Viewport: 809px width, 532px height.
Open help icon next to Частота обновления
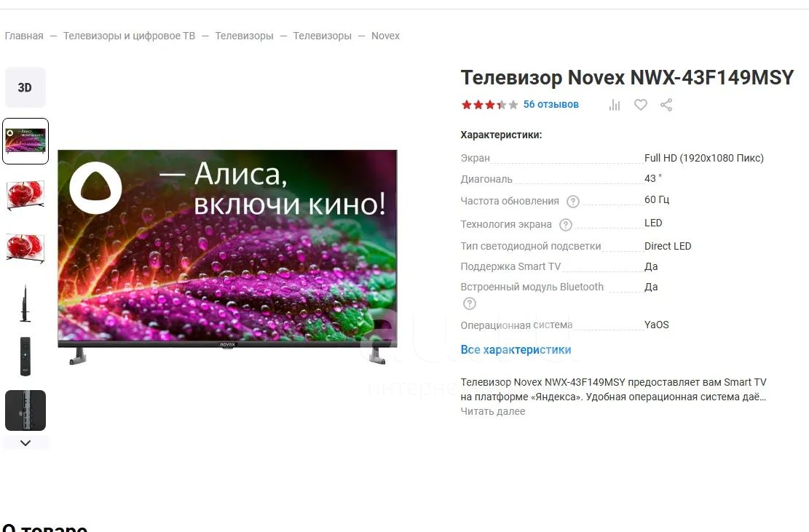573,202
